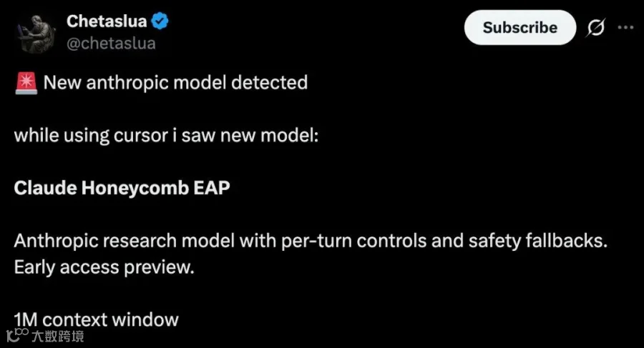Click the watermark logo icon at bottom left
This screenshot has height=348, width=644.
17,335
